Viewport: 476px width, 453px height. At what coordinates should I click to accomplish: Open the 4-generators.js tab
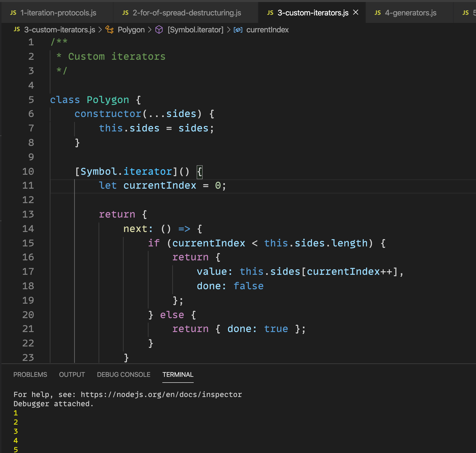(x=410, y=13)
